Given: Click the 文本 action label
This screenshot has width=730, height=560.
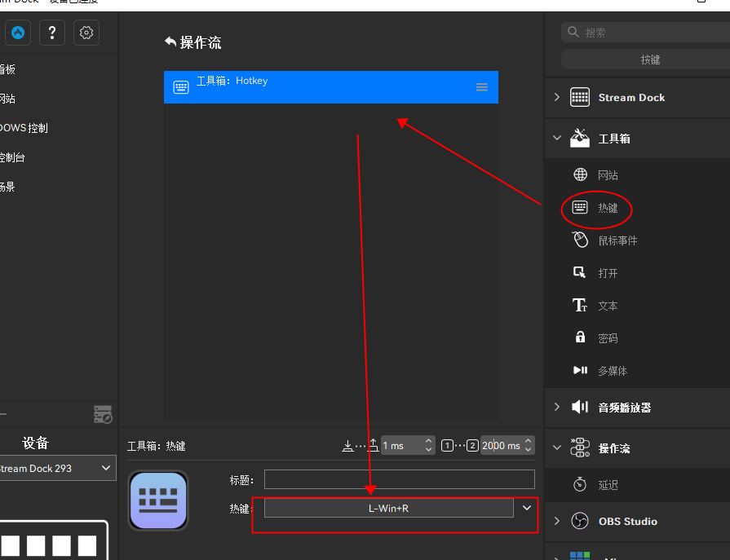Looking at the screenshot, I should (608, 306).
